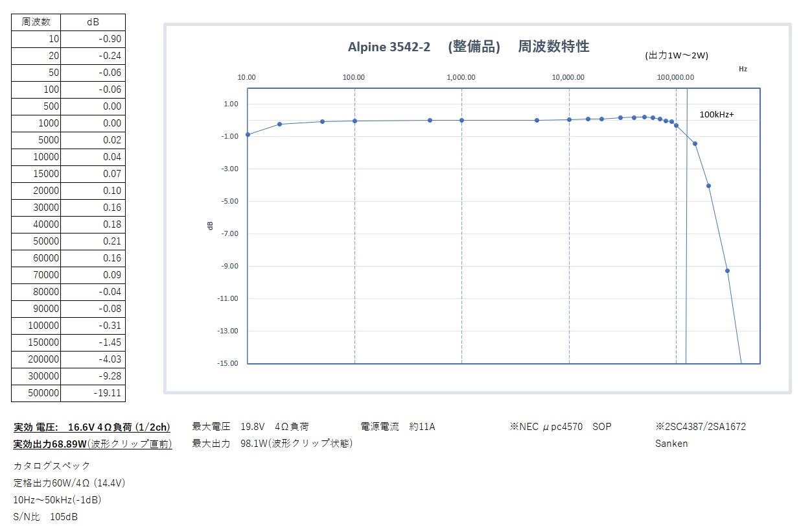Select the table cell showing -0.08
The height and width of the screenshot is (526, 812).
click(x=93, y=309)
